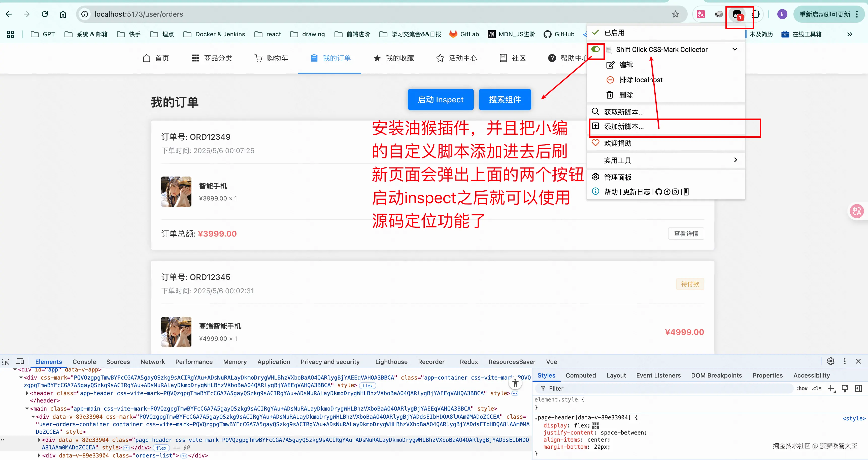
Task: Choose 添加新脚本 from the menu
Action: [623, 126]
